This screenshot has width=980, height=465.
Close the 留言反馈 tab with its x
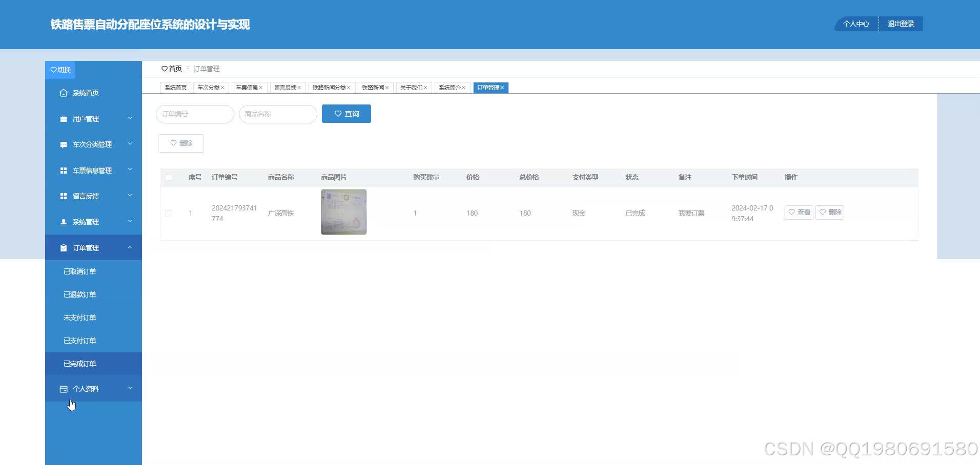[299, 88]
